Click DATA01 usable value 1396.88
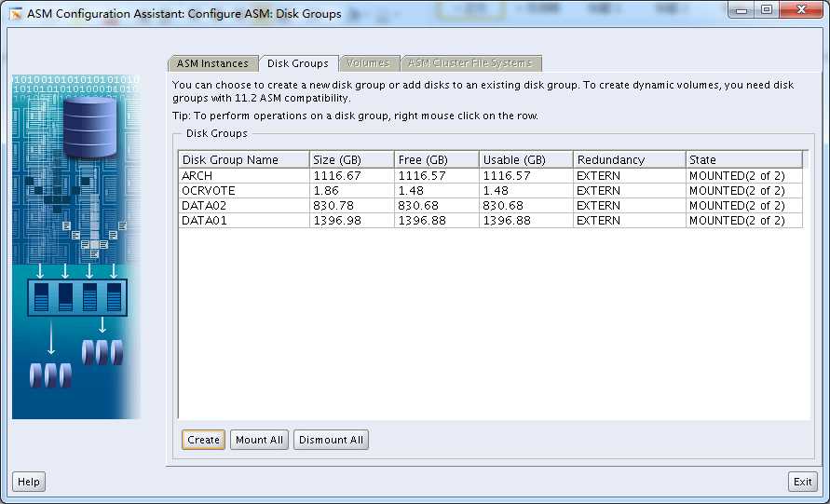Screen dimensions: 830x504 tap(507, 220)
